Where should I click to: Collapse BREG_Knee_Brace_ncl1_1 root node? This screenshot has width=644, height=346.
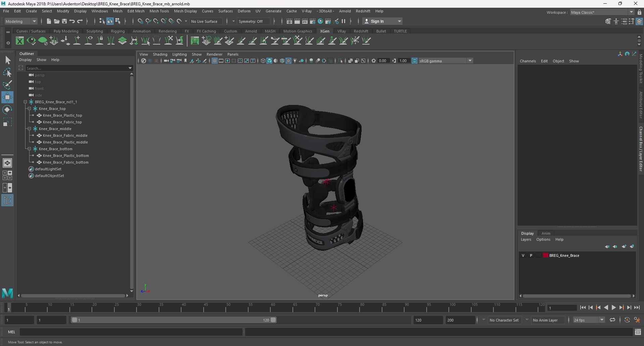[x=25, y=102]
